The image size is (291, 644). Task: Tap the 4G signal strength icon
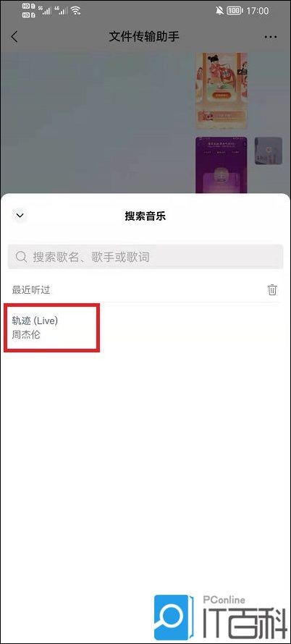click(x=60, y=11)
